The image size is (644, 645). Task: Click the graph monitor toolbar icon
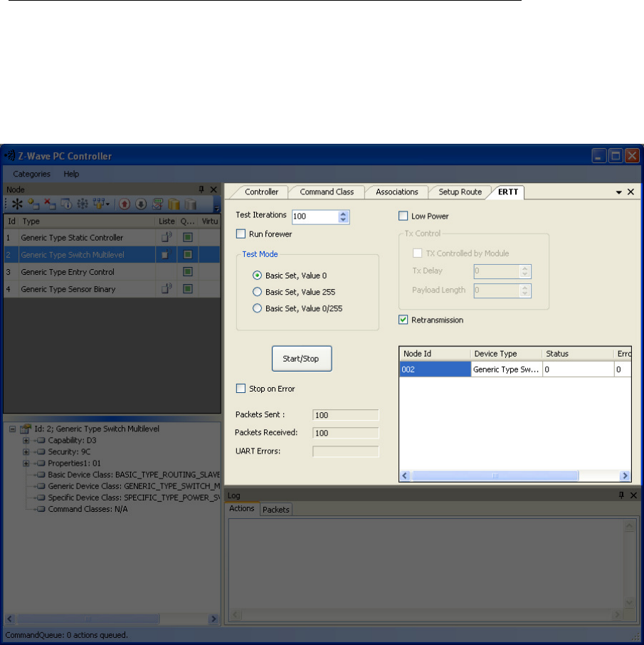(157, 204)
